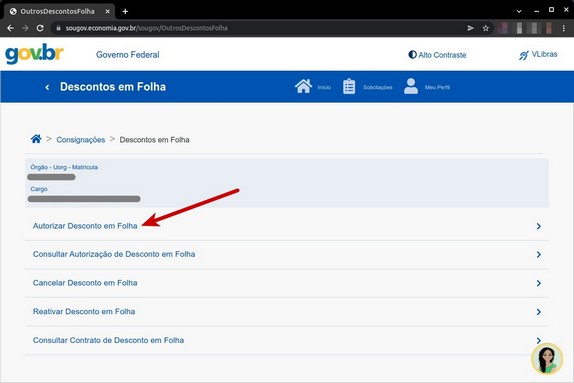The width and height of the screenshot is (574, 383).
Task: Open Reativar Desconto em Folha
Action: pyautogui.click(x=287, y=312)
